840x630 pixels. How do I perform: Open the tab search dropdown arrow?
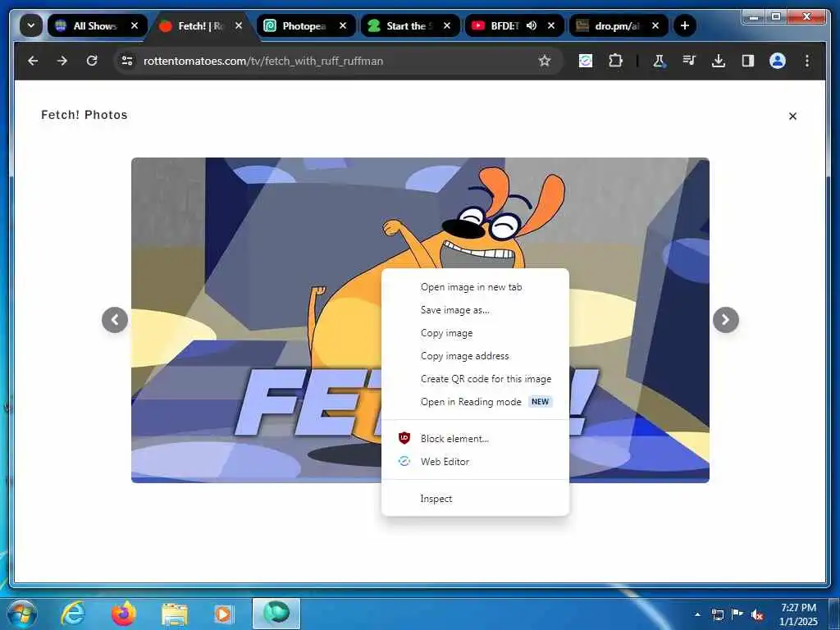pos(31,25)
